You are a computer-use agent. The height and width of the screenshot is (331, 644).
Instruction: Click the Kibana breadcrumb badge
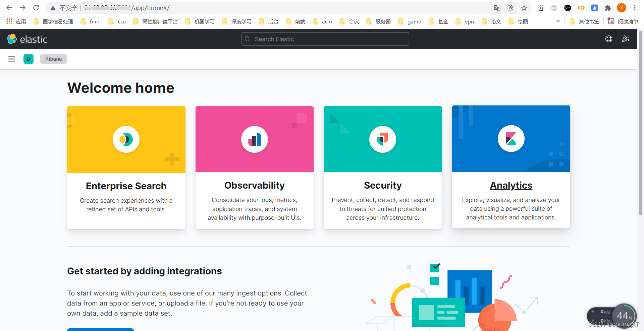(54, 59)
